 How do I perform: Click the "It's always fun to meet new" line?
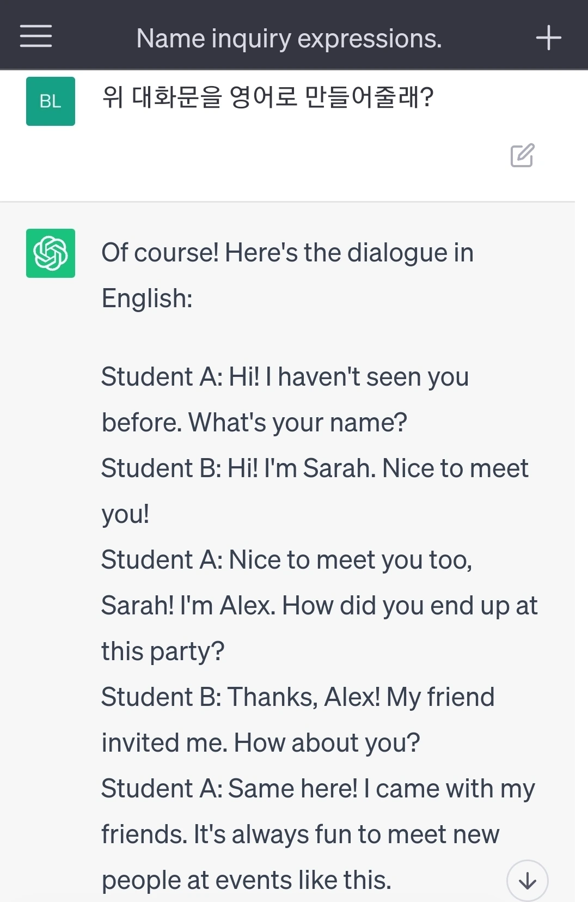coord(346,834)
